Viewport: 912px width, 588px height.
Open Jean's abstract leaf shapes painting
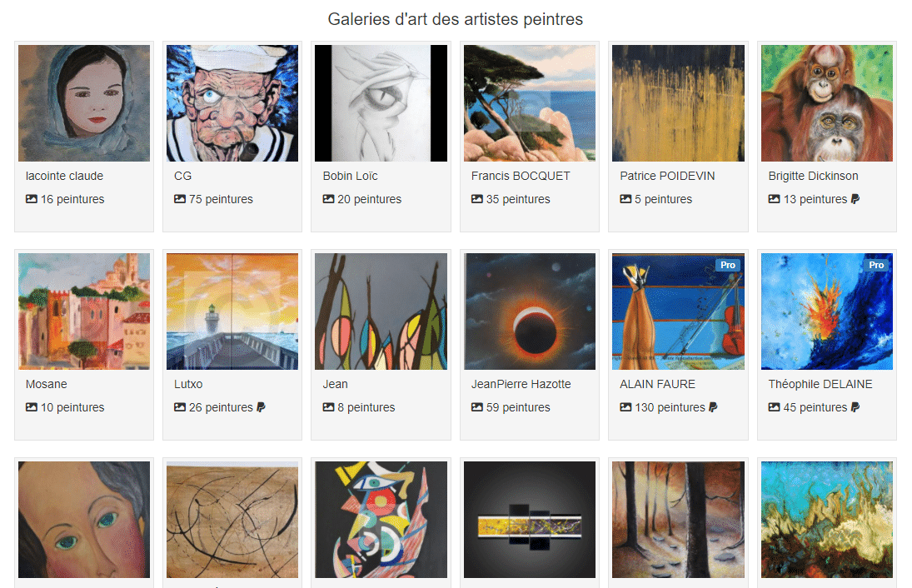pyautogui.click(x=381, y=311)
